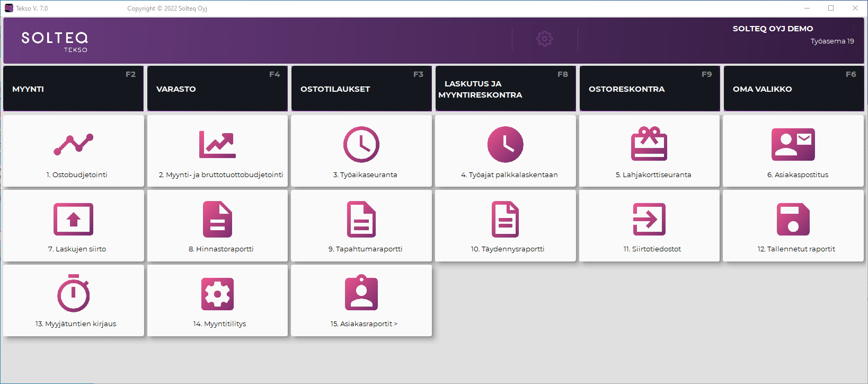868x384 pixels.
Task: Open the Laskujen siirto upload icon
Action: 74,219
